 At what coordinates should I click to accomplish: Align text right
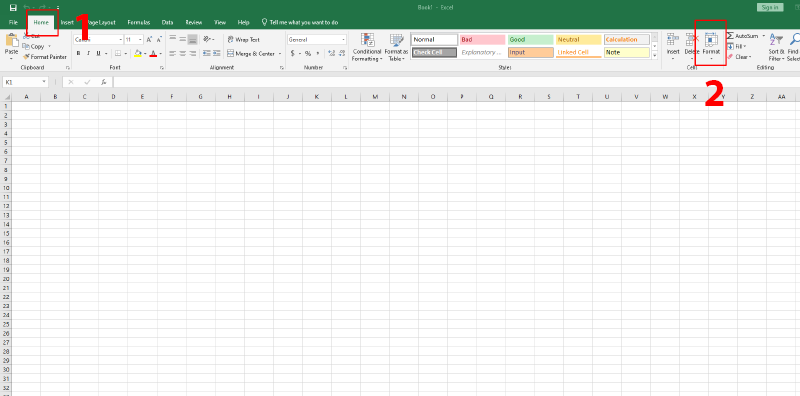coord(192,53)
